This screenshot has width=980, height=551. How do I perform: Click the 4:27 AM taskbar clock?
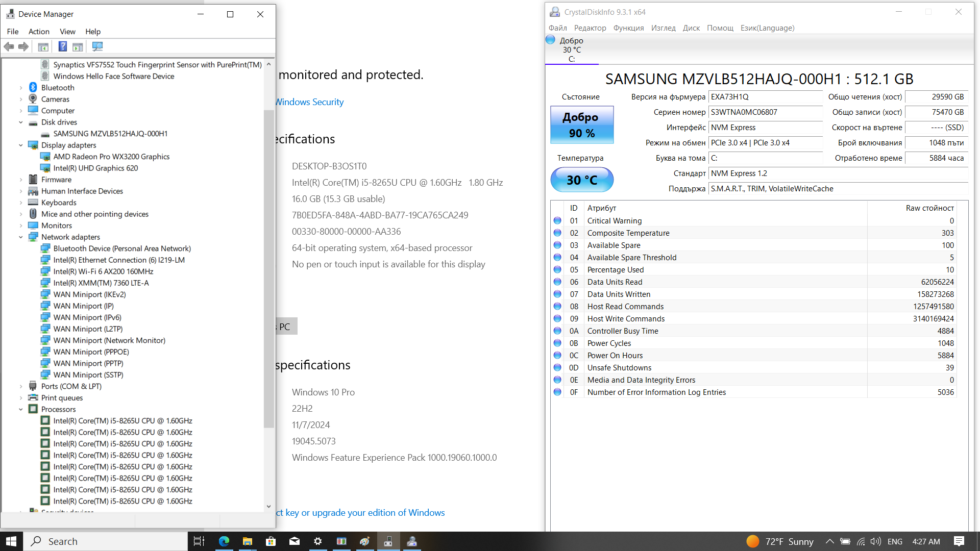click(926, 541)
